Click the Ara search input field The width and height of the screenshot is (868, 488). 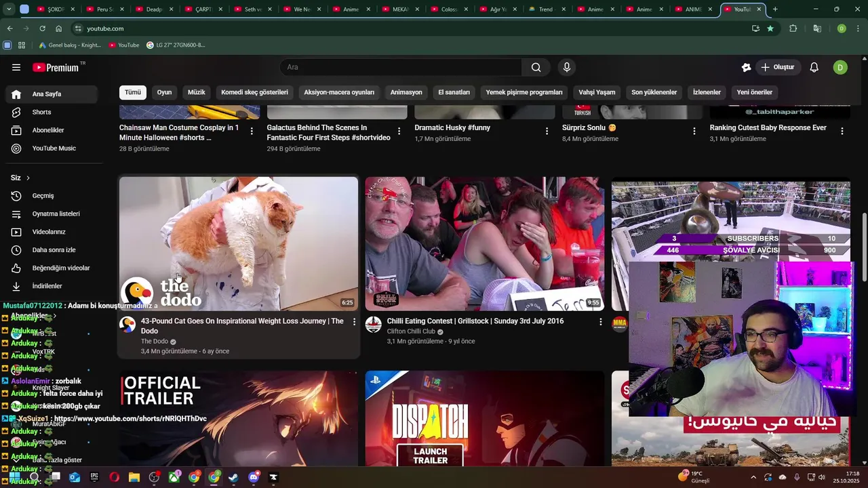(400, 67)
